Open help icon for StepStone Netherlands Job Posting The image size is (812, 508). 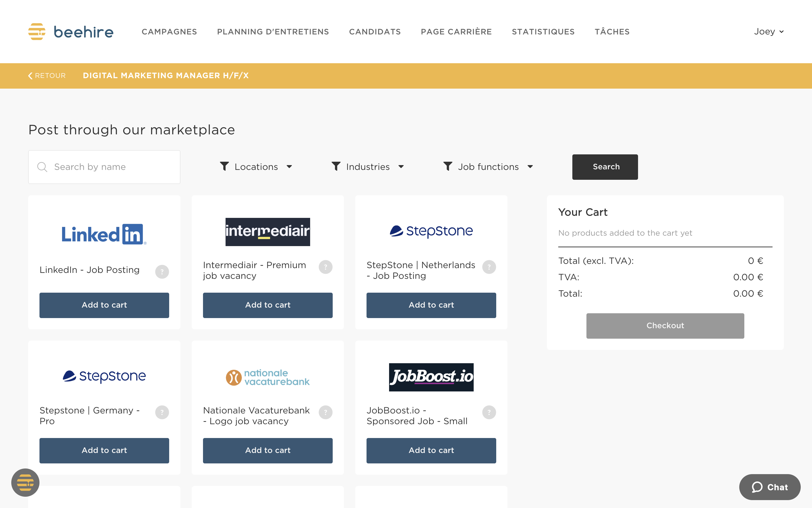pos(489,267)
